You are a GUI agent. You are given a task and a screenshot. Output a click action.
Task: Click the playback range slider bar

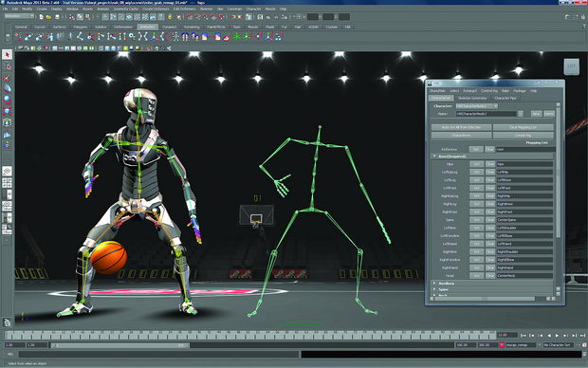[x=120, y=345]
